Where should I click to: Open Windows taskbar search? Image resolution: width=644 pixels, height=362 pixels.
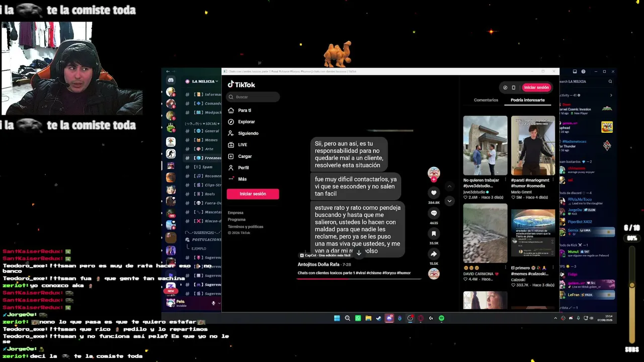pos(347,318)
